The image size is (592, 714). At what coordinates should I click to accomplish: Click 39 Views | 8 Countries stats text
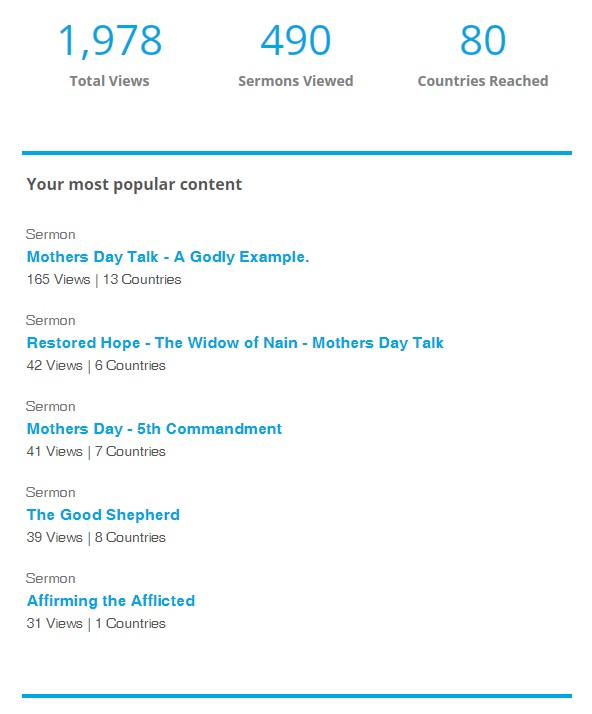click(x=96, y=537)
